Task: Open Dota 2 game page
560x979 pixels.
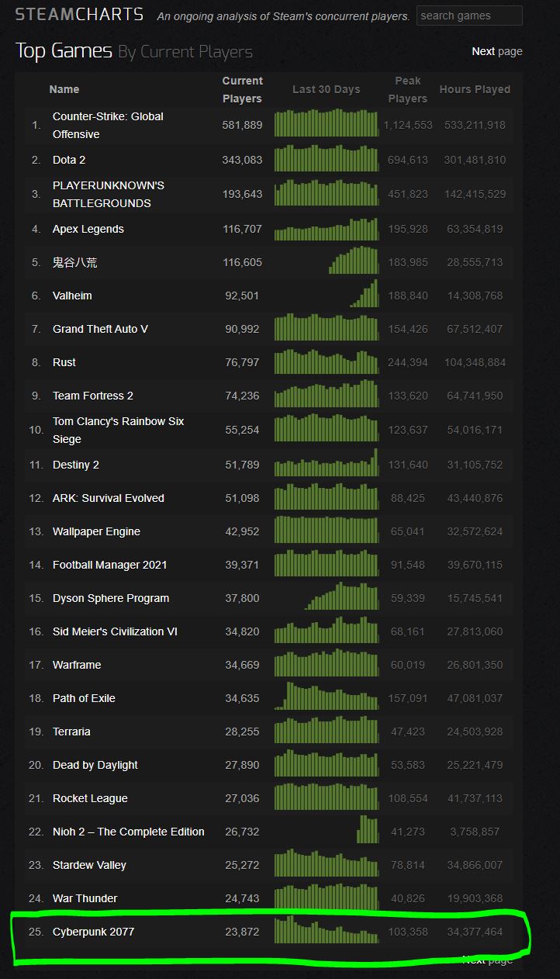Action: (69, 160)
